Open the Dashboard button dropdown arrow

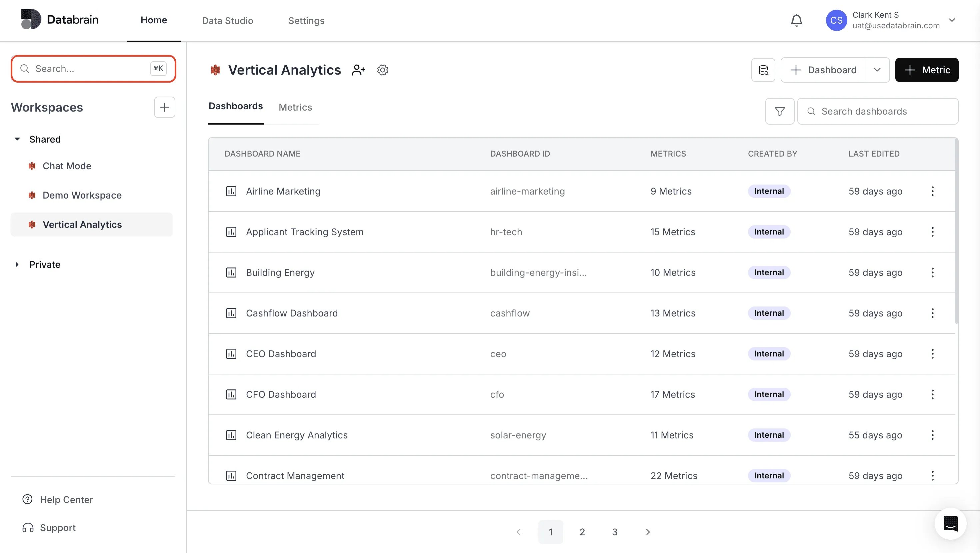pos(877,70)
